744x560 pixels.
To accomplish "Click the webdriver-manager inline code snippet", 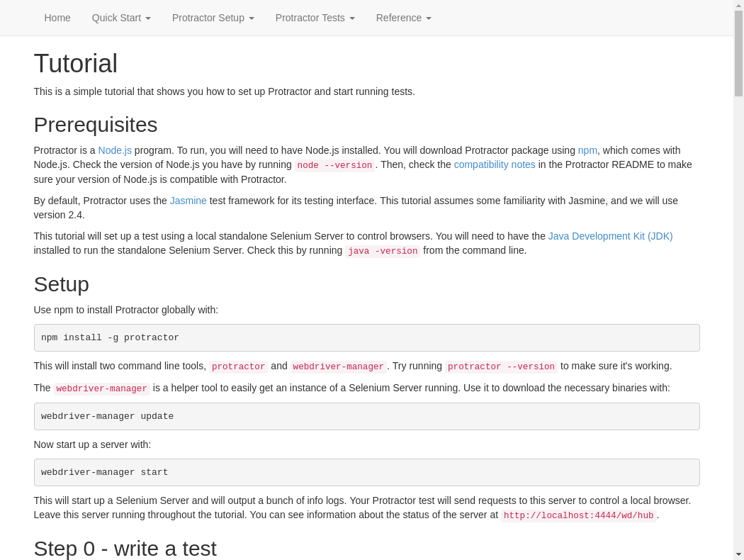I will click(x=101, y=388).
